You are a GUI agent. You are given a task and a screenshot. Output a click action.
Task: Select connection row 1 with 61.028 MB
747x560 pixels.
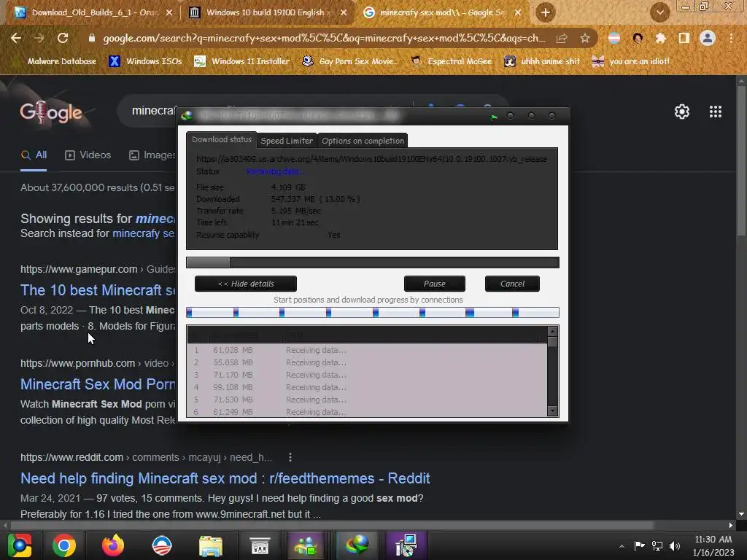(x=367, y=350)
